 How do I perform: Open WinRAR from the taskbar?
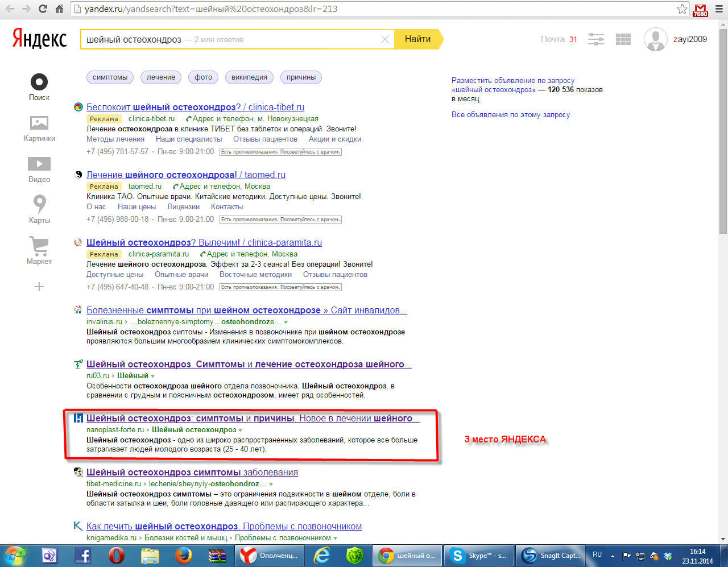(x=217, y=555)
